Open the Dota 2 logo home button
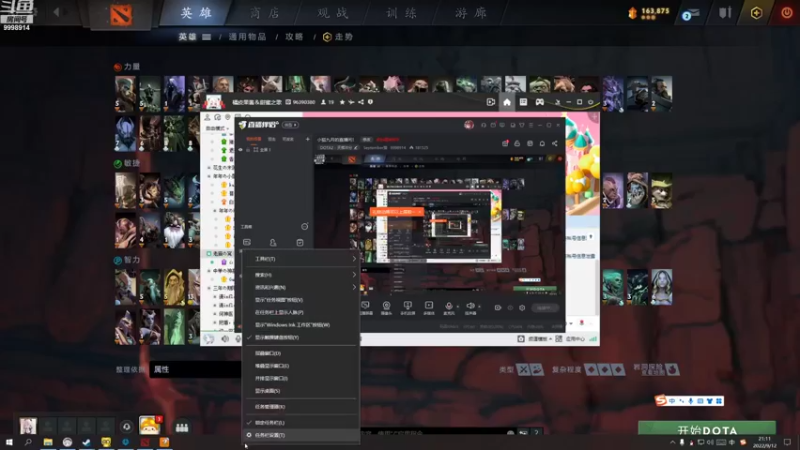Viewport: 800px width, 450px height. pyautogui.click(x=121, y=14)
